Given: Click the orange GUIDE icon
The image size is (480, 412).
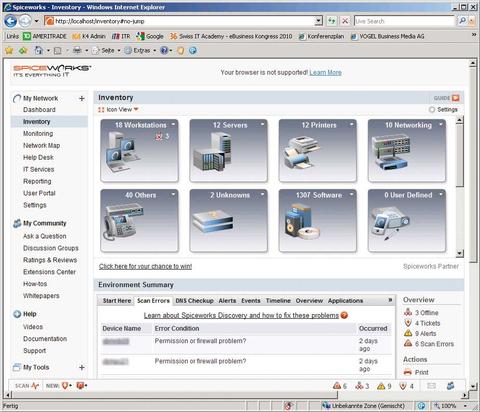Looking at the screenshot, I should (x=455, y=98).
